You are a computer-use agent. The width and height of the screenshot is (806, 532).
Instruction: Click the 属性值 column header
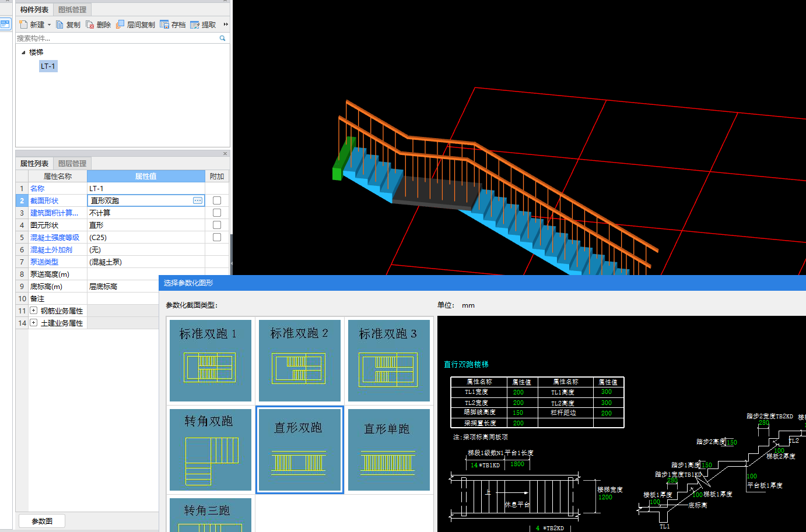point(146,176)
